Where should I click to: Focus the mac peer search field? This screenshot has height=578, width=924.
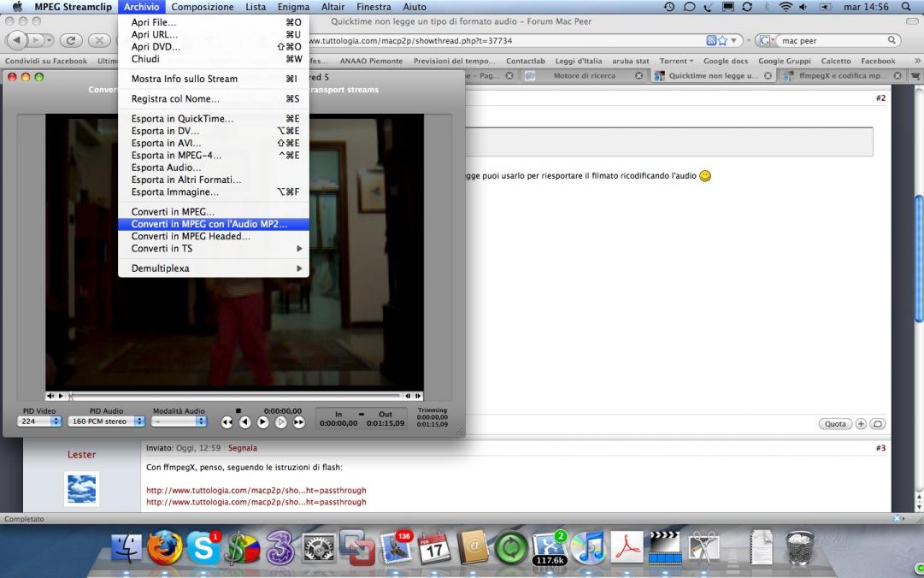tap(832, 41)
